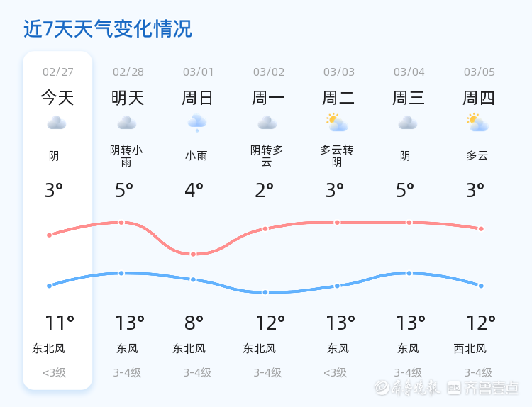The image size is (532, 407).
Task: Click the cloud icon under 周三
Action: point(408,123)
